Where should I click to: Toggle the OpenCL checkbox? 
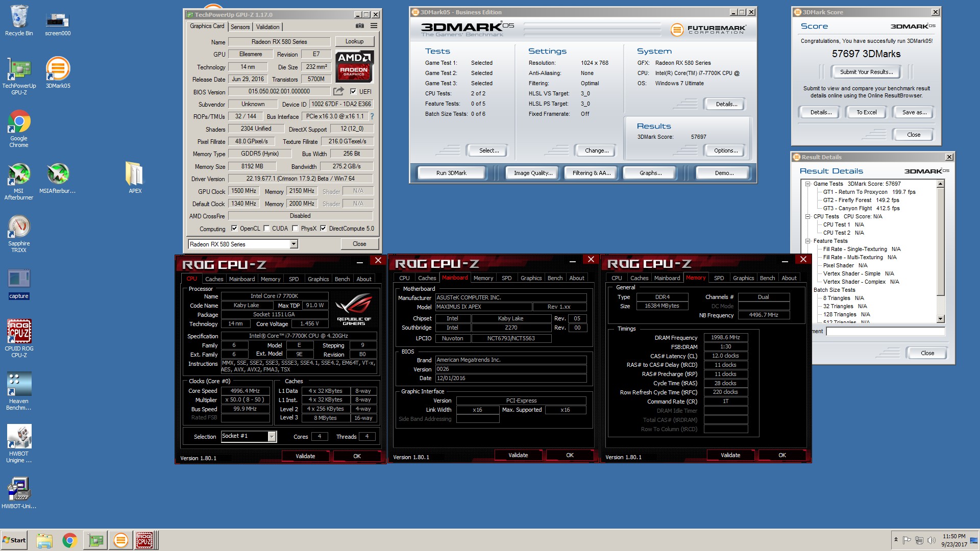pos(234,229)
